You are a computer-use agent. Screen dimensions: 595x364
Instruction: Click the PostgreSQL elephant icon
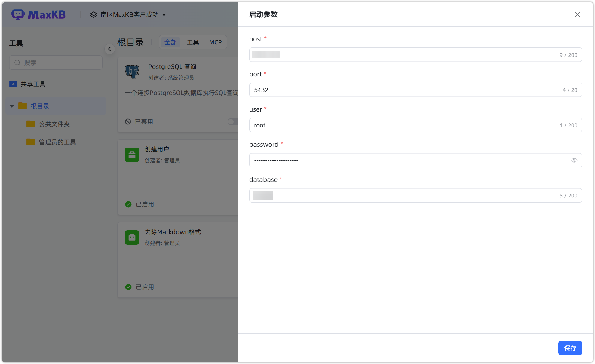[132, 72]
